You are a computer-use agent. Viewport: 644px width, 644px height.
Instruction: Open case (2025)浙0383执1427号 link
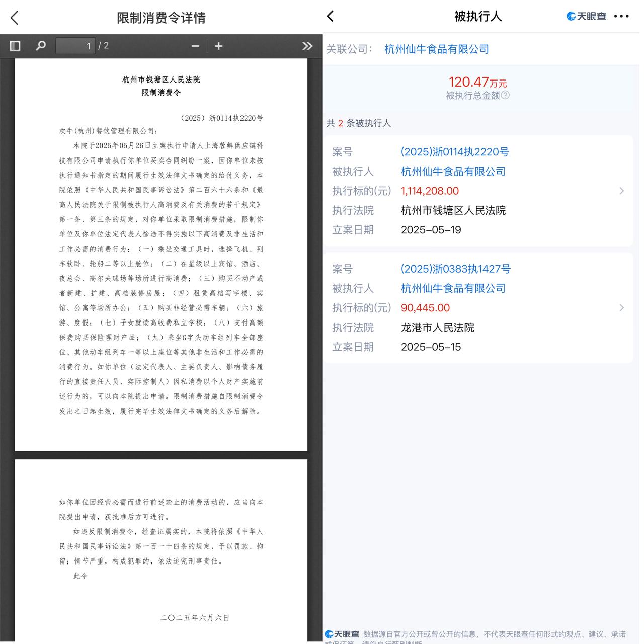click(x=456, y=269)
